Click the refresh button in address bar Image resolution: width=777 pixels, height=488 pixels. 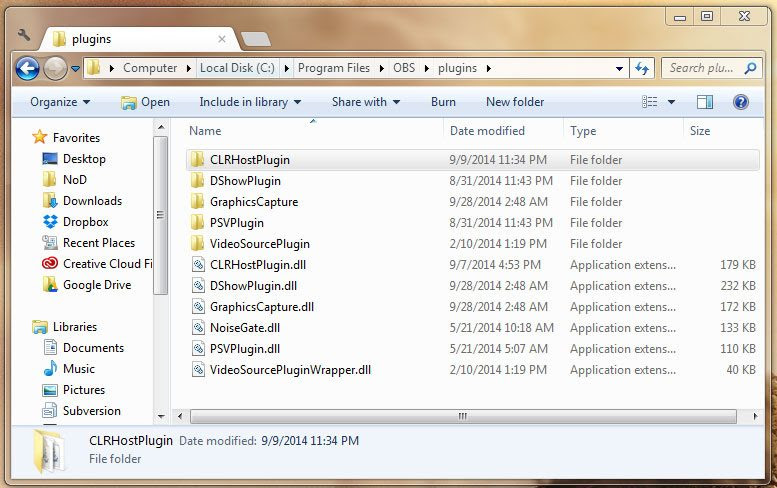point(642,68)
